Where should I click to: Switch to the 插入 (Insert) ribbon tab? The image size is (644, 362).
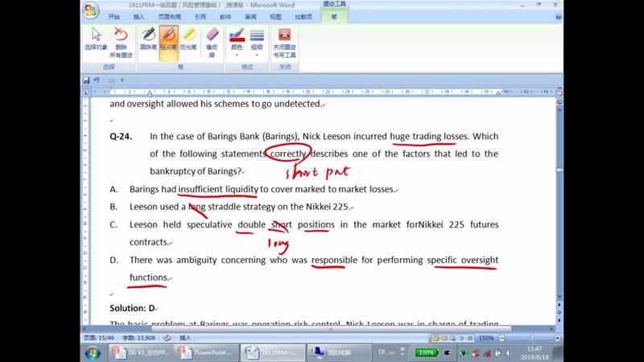coord(139,16)
